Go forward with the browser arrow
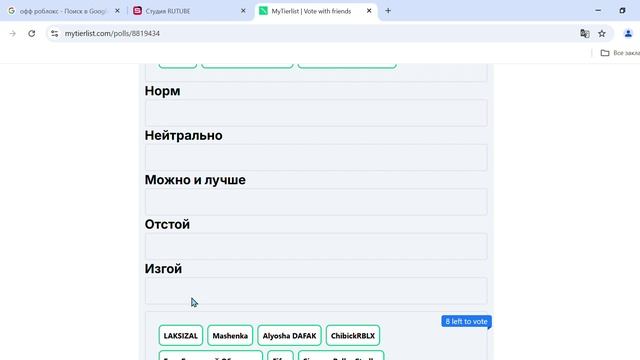 [x=13, y=33]
